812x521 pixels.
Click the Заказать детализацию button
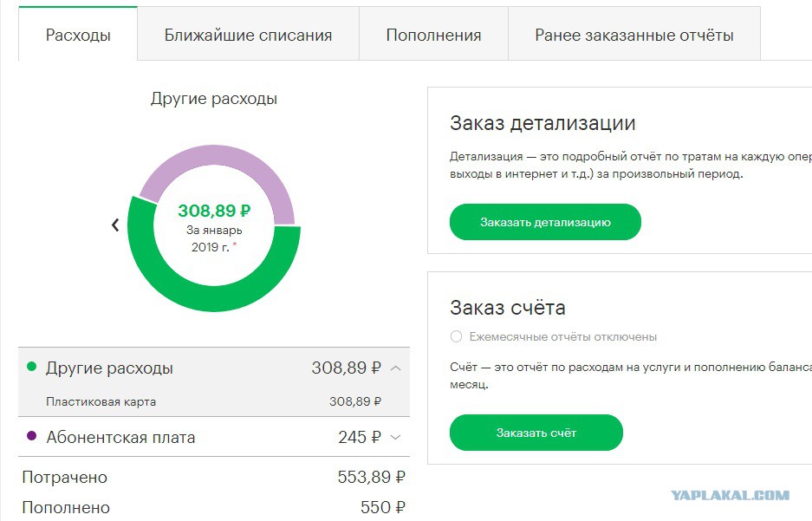[x=545, y=222]
